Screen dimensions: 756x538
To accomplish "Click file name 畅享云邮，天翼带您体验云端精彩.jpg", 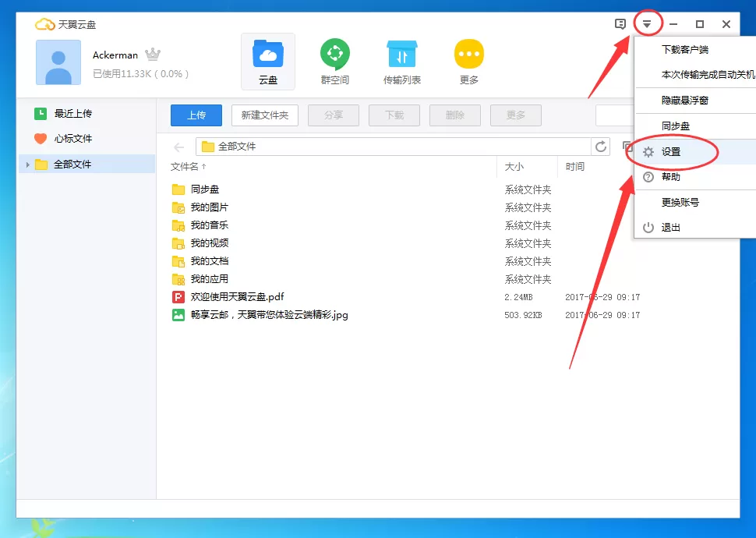I will coord(269,315).
